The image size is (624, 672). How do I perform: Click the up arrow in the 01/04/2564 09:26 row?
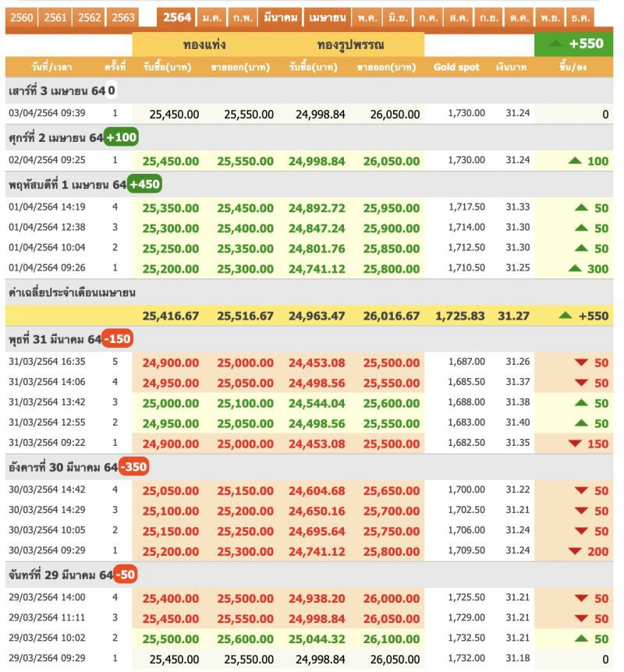[x=575, y=268]
